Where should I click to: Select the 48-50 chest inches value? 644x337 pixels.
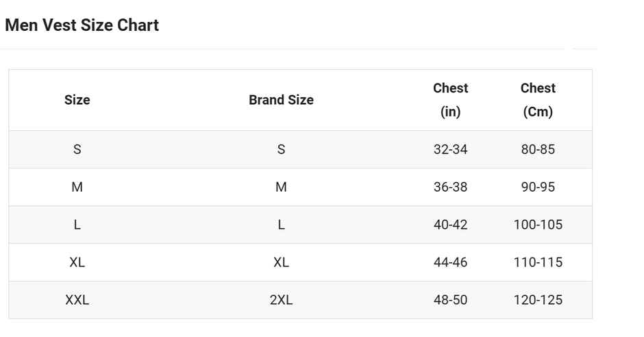pyautogui.click(x=450, y=300)
